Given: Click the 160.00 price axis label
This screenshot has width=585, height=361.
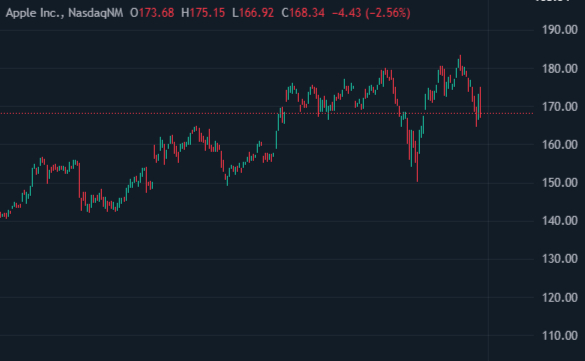Looking at the screenshot, I should tap(560, 145).
